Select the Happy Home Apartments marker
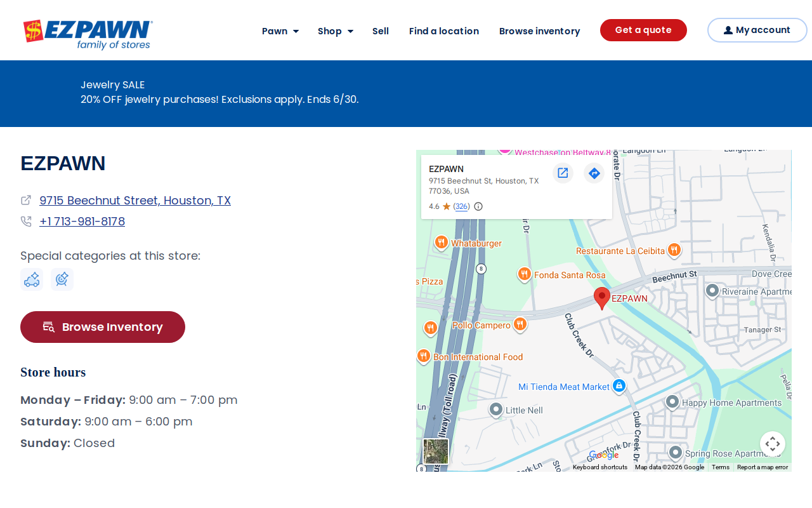This screenshot has height=508, width=812. 672,402
